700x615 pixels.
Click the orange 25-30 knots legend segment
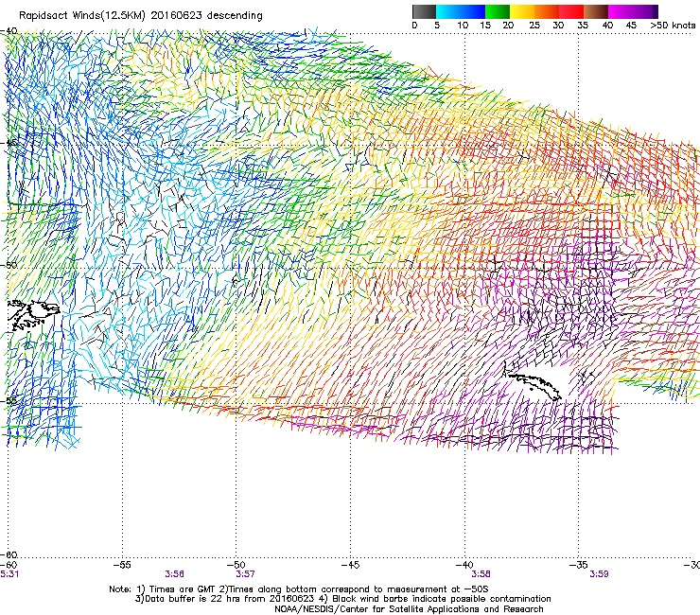coord(547,11)
